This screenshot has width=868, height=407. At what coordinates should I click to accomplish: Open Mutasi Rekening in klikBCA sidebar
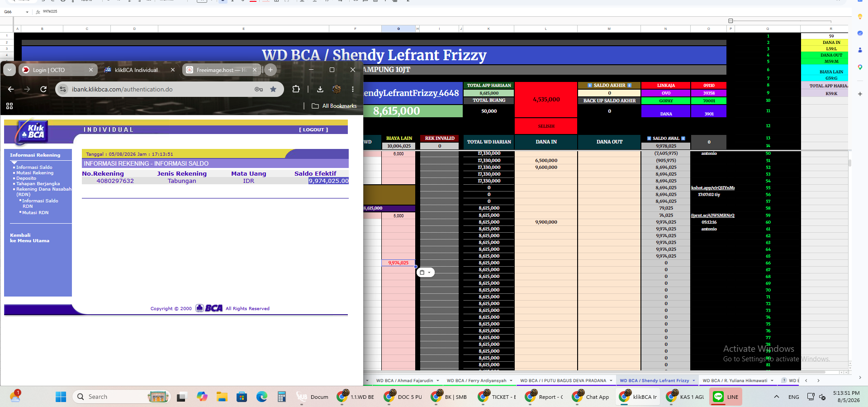pos(35,173)
